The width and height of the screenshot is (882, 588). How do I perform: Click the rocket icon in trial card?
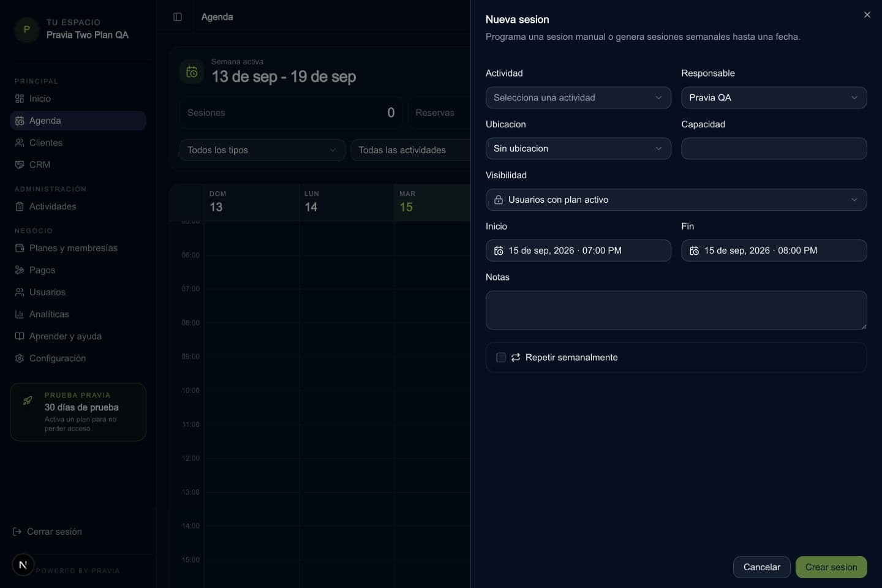tap(28, 401)
